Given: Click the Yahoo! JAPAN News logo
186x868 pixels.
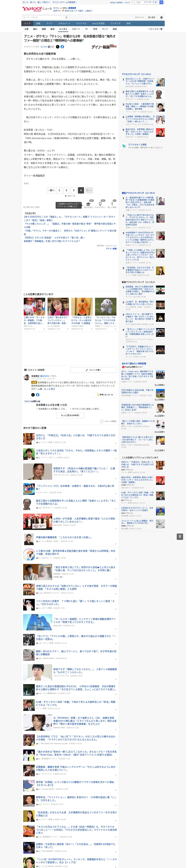Looking at the screenshot, I should coord(37,9).
